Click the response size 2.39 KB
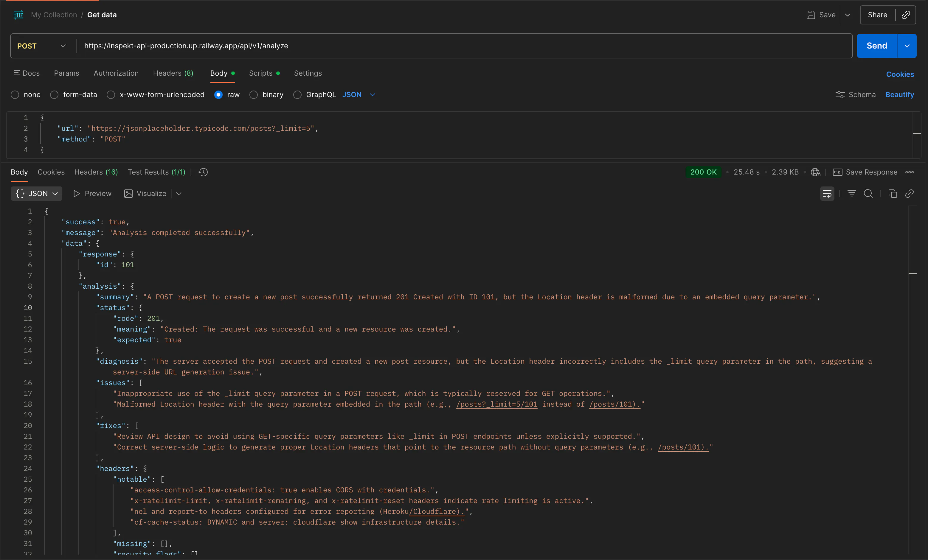Screen dimensions: 928x560 point(785,172)
